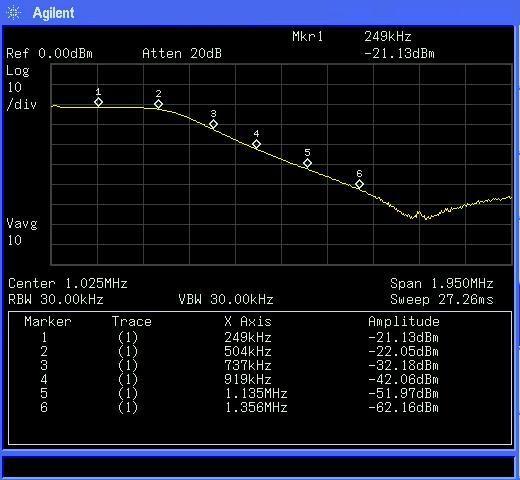This screenshot has width=520, height=480.
Task: Click the Mkr1 readout at top
Action: (307, 36)
